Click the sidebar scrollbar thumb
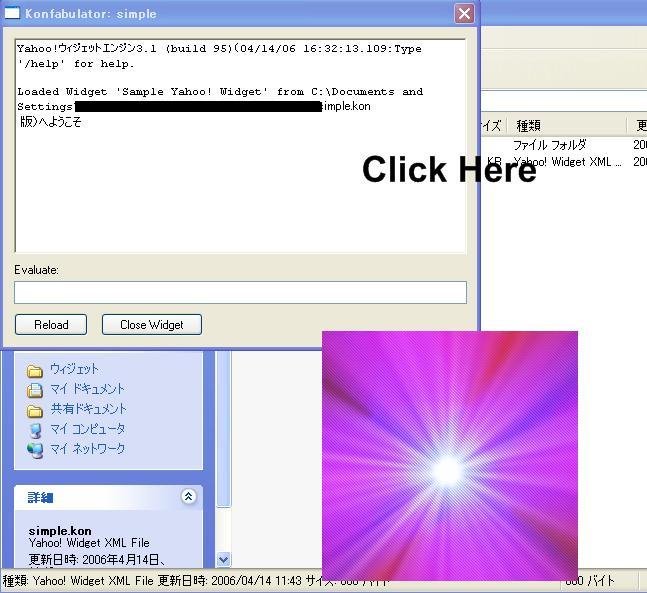647x593 pixels. (x=224, y=429)
